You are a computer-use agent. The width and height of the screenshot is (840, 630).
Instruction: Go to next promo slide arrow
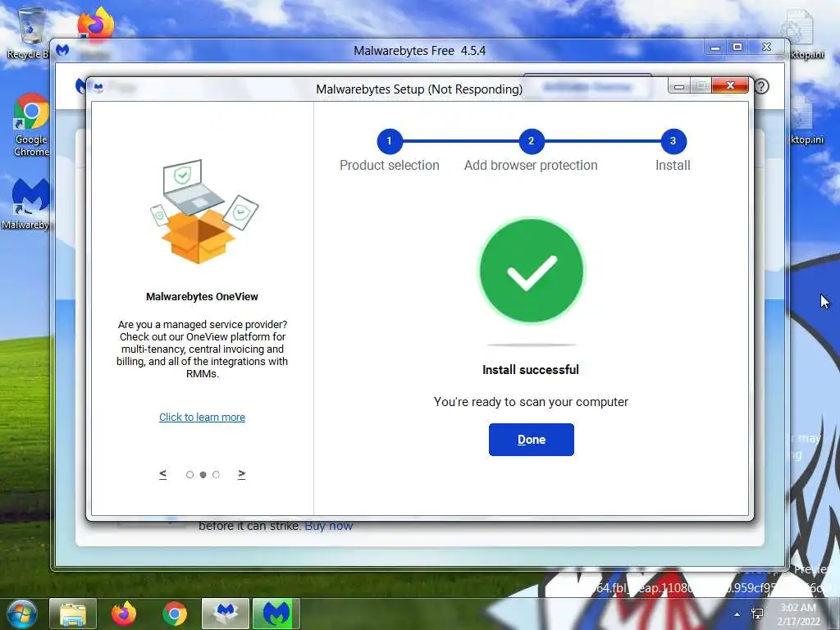242,473
